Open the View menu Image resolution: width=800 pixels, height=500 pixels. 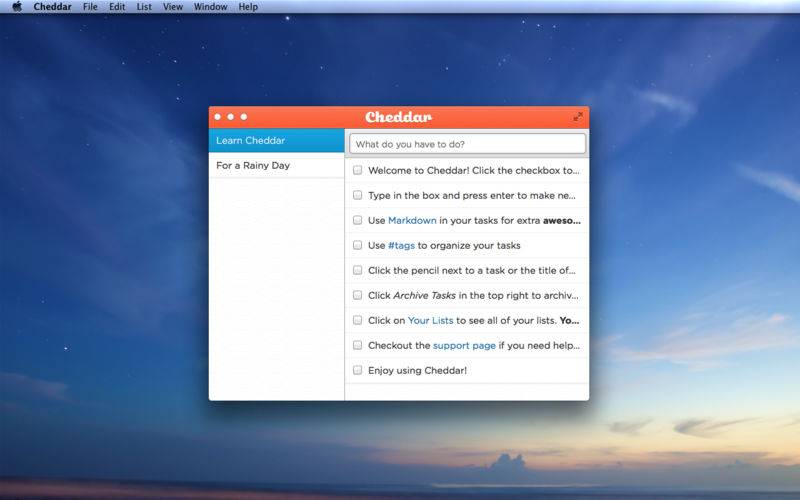173,7
